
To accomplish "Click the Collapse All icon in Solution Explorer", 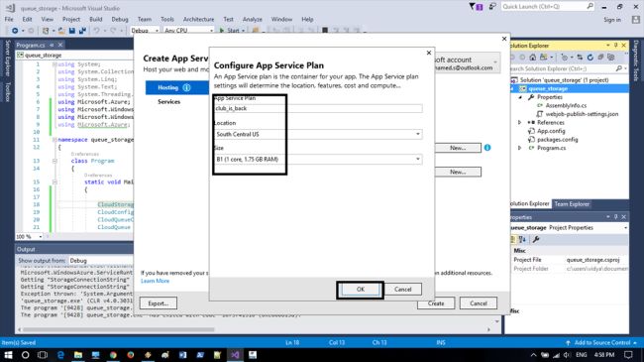I will (600, 58).
